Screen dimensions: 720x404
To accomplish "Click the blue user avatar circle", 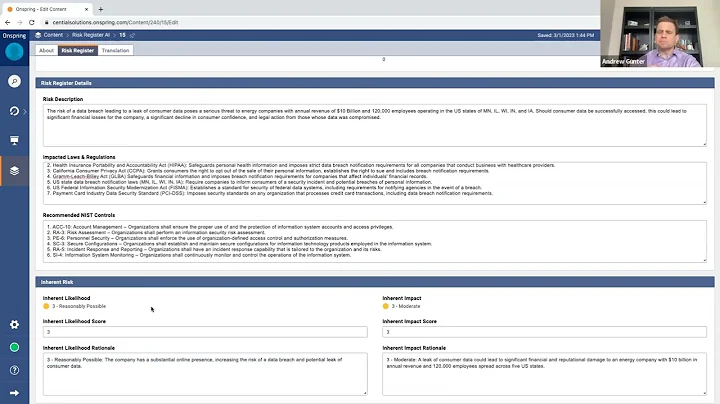I will pos(14,52).
